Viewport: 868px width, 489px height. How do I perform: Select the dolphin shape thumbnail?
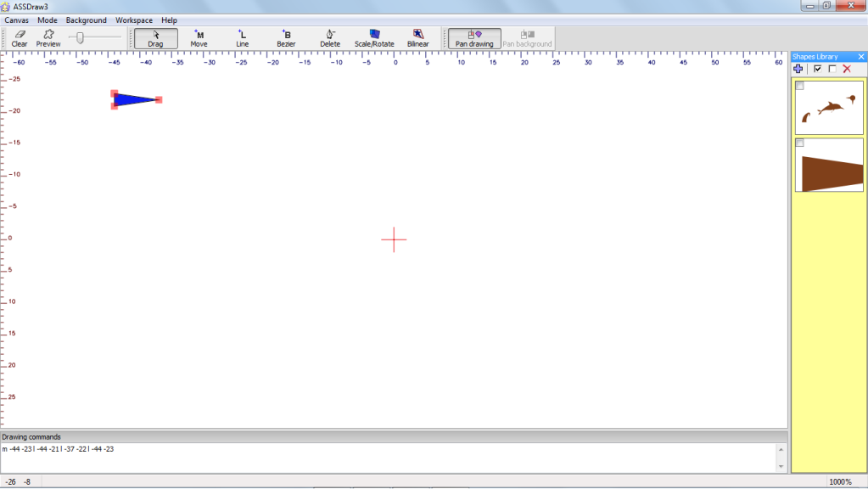[829, 108]
